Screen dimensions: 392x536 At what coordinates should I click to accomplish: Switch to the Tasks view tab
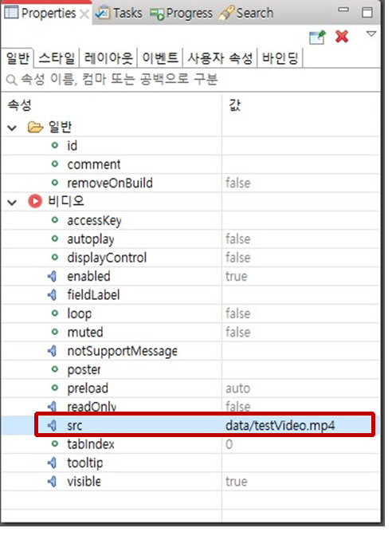[x=119, y=13]
